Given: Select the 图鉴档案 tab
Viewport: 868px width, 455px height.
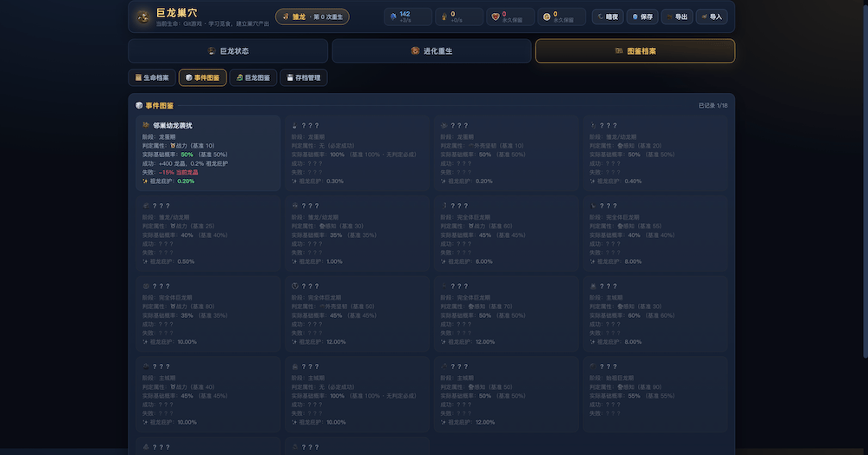Looking at the screenshot, I should 635,51.
